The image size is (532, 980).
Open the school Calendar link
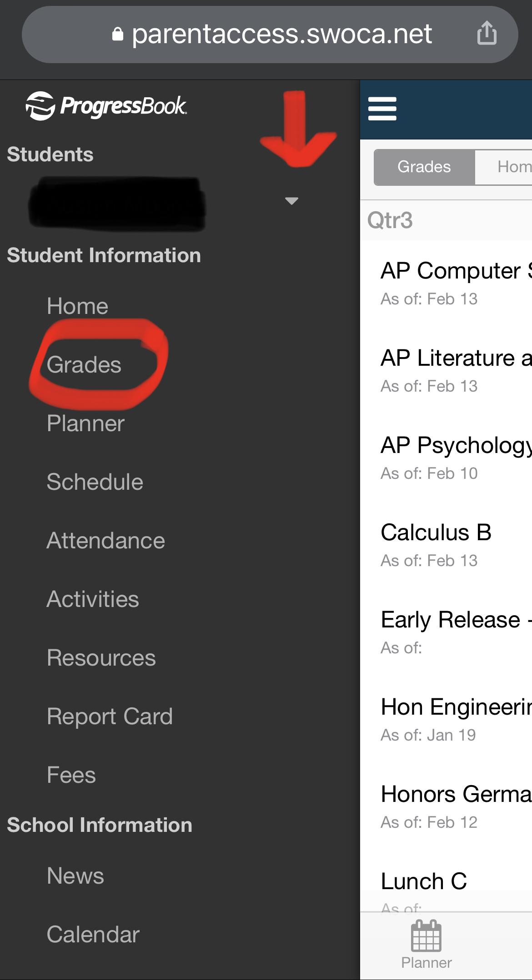click(x=93, y=934)
